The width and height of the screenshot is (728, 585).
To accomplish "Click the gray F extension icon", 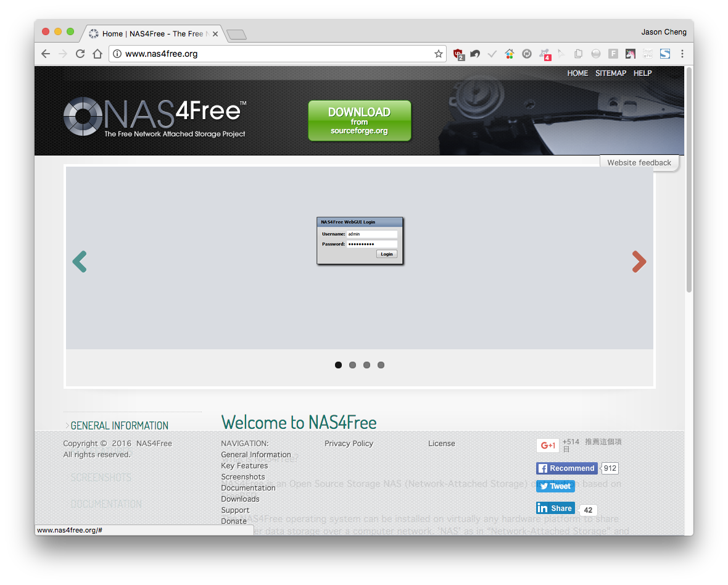I will [613, 54].
